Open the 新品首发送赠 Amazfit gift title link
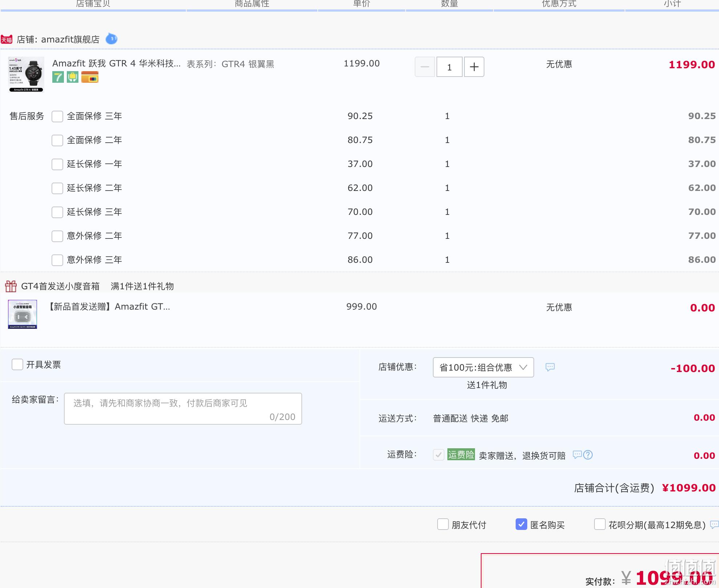This screenshot has width=719, height=588. (108, 307)
